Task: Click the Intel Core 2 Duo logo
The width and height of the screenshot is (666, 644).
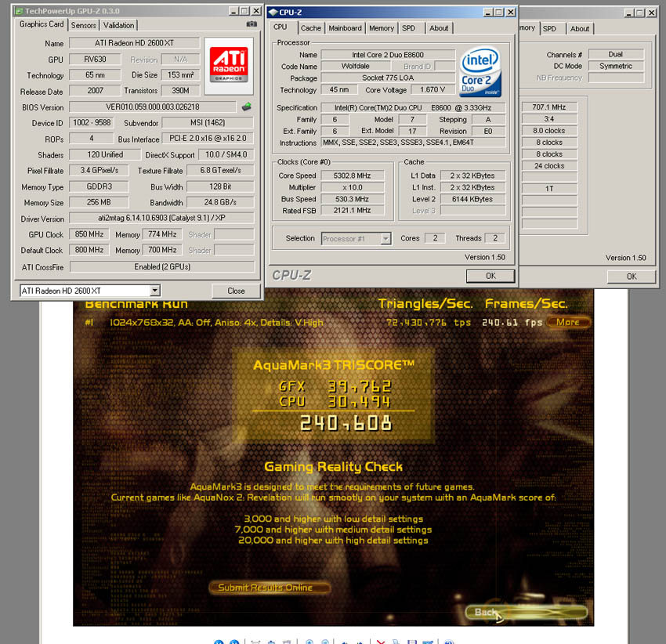Action: 480,71
